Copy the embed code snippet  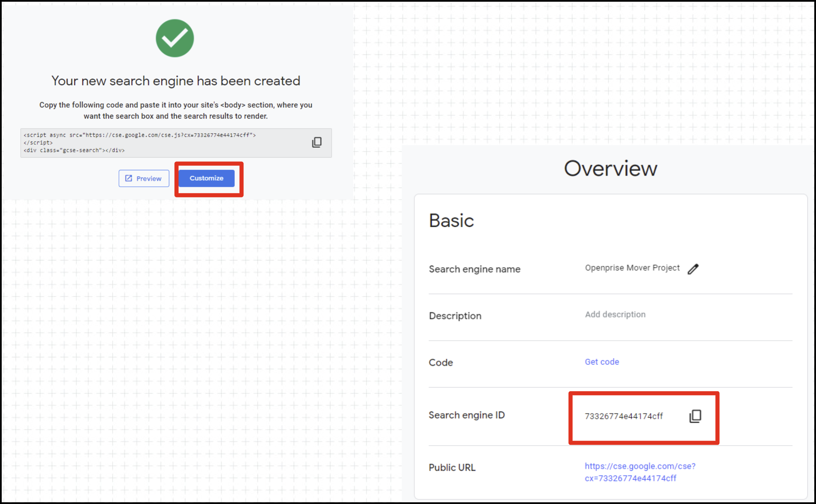pos(317,142)
